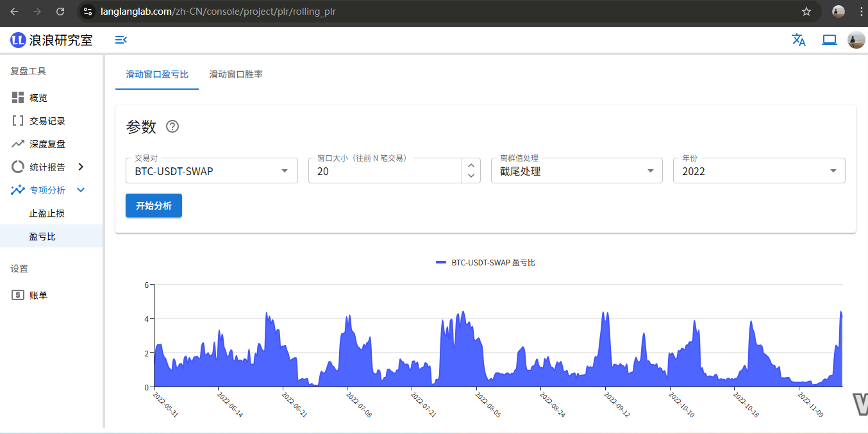Open the language translation icon
The width and height of the screenshot is (868, 434).
click(x=798, y=40)
